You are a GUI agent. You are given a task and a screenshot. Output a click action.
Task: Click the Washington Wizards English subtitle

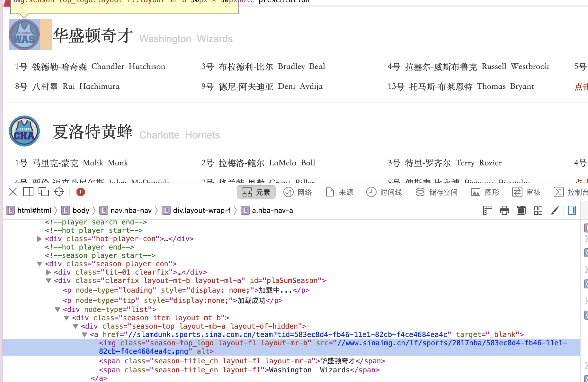(186, 39)
